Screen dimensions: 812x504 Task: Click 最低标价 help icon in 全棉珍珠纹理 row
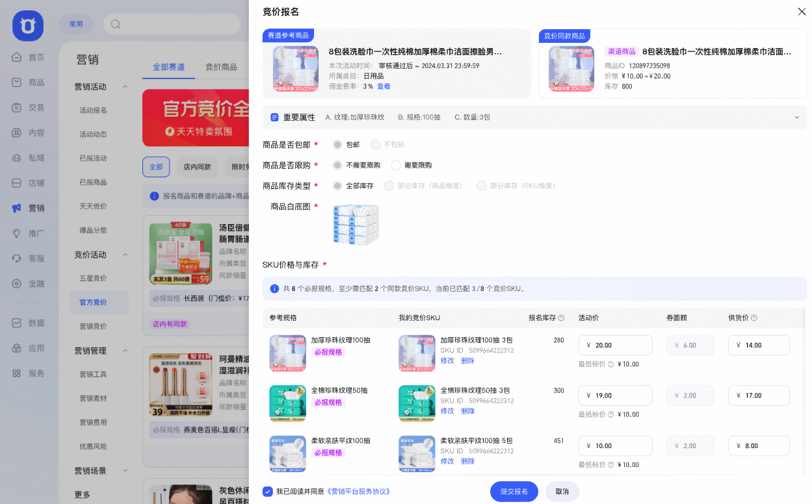[x=610, y=414]
